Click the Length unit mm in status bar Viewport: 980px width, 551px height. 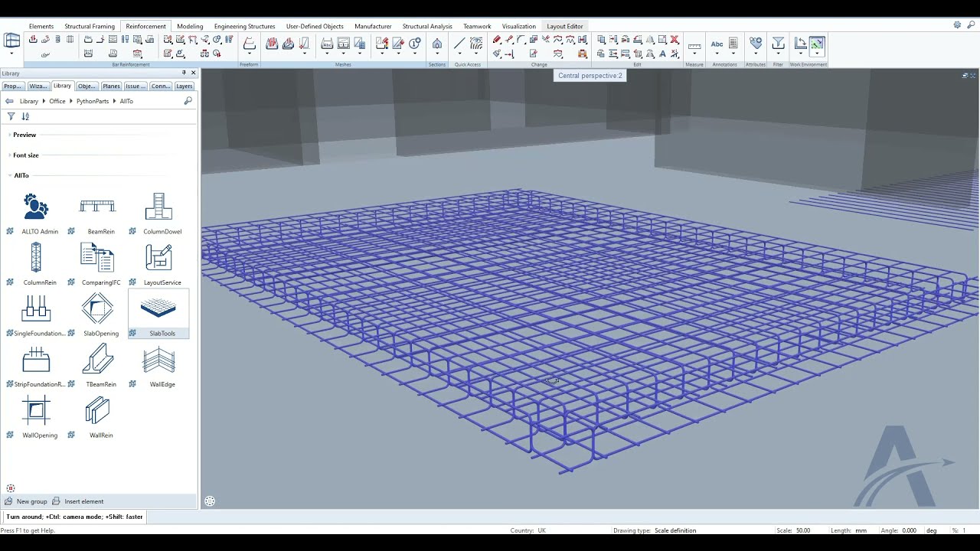tap(861, 530)
